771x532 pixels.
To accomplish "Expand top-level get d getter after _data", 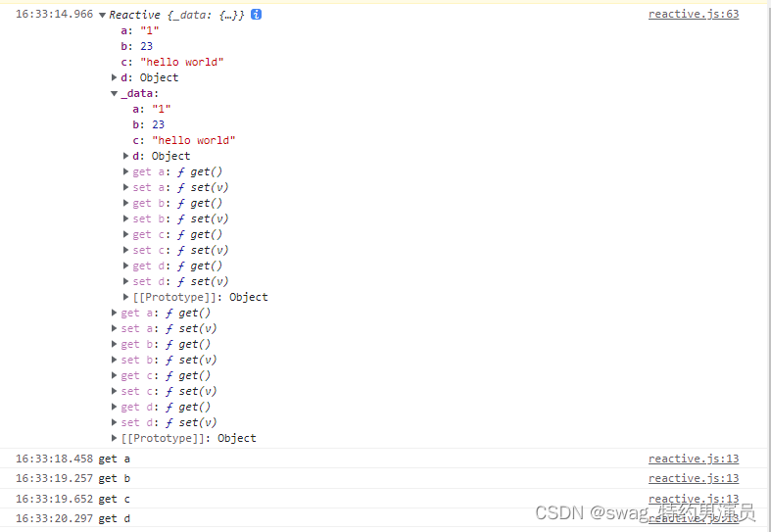I will 114,408.
